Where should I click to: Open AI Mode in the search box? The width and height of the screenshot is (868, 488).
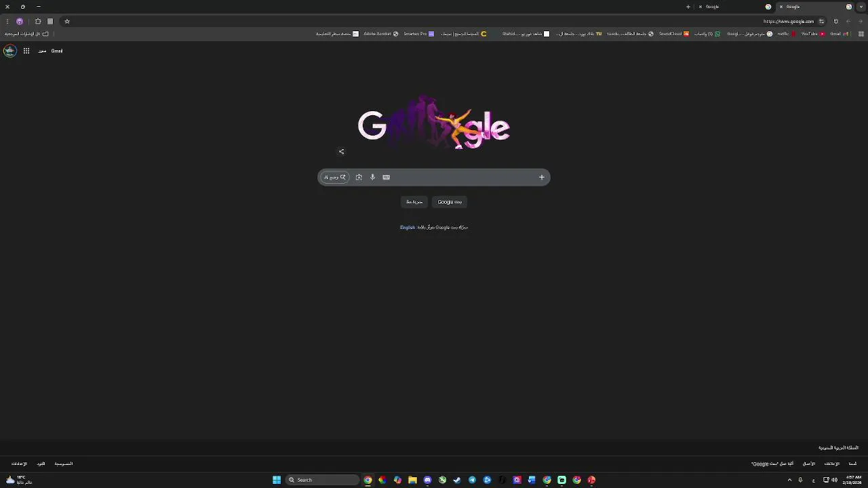pos(335,178)
